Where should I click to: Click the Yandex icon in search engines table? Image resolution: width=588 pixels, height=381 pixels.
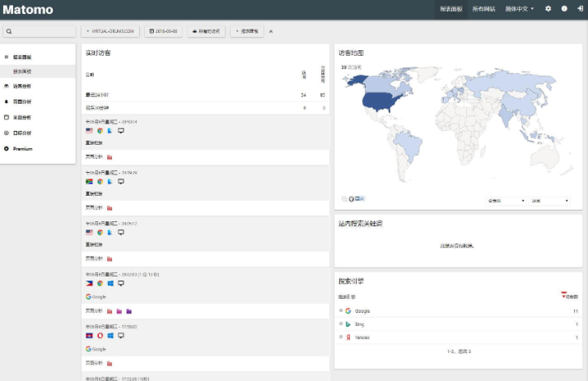click(348, 337)
